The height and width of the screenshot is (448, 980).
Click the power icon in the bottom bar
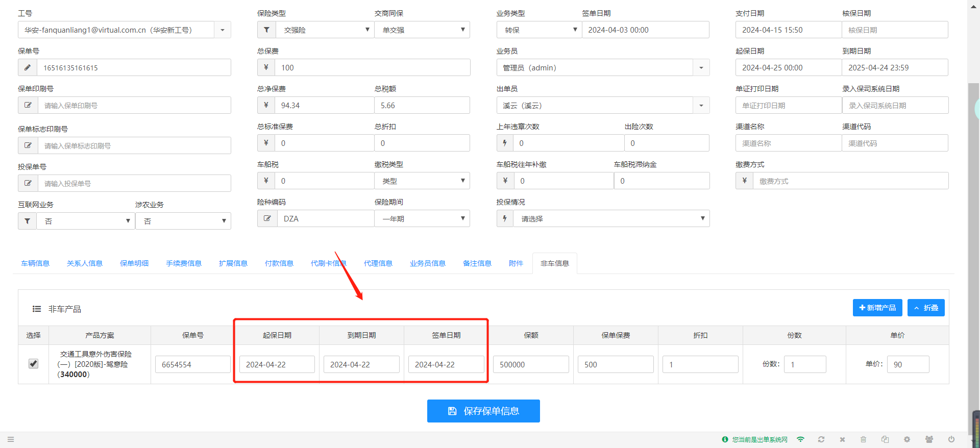[951, 439]
